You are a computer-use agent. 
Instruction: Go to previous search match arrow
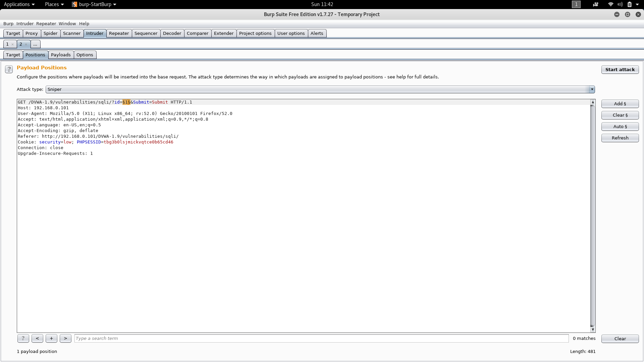tap(37, 339)
